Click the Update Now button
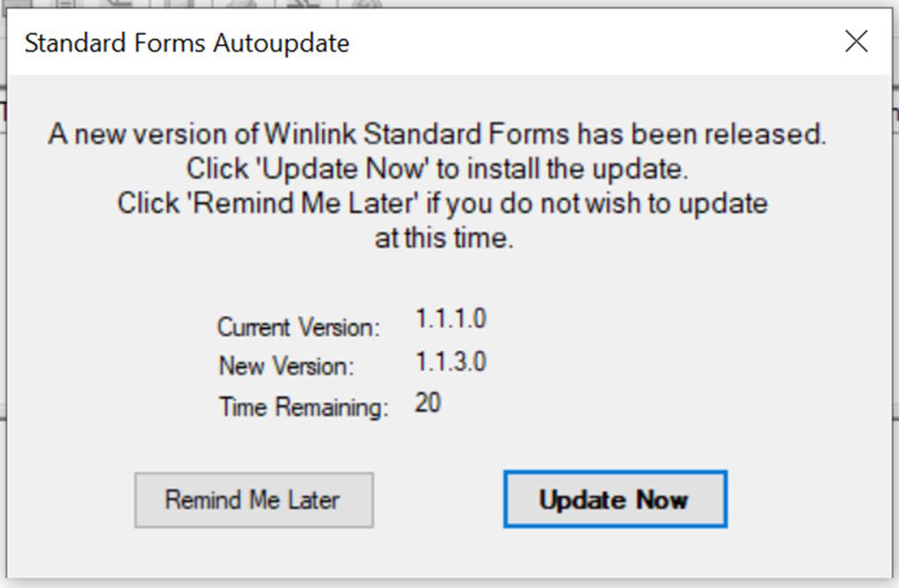The height and width of the screenshot is (588, 899). pyautogui.click(x=615, y=500)
